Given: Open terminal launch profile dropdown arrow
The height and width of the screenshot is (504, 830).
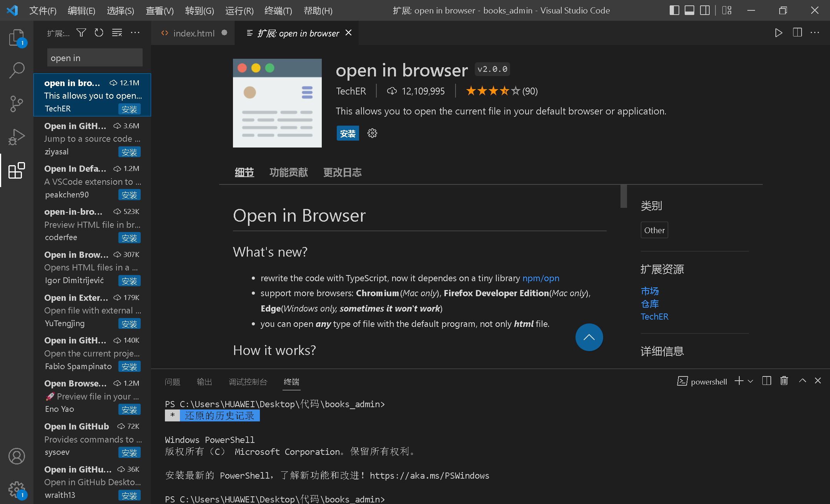Looking at the screenshot, I should 750,381.
